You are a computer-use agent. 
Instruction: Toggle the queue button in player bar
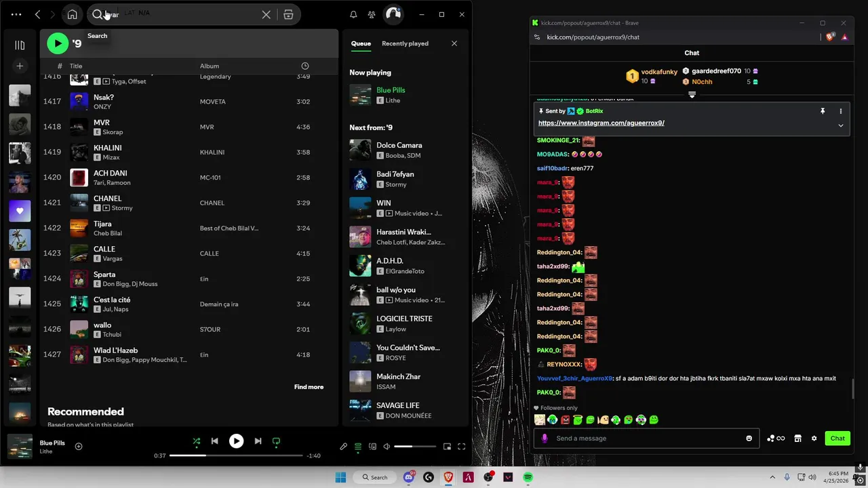358,447
